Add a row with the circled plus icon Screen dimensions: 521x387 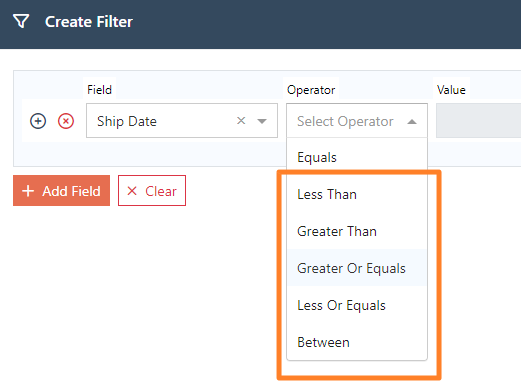click(38, 121)
